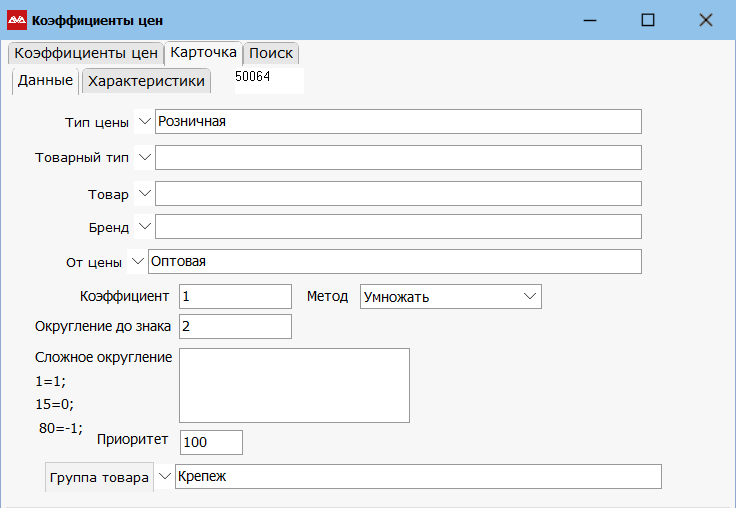736x508 pixels.
Task: Expand the Товарный тип dropdown arrow
Action: (x=143, y=157)
